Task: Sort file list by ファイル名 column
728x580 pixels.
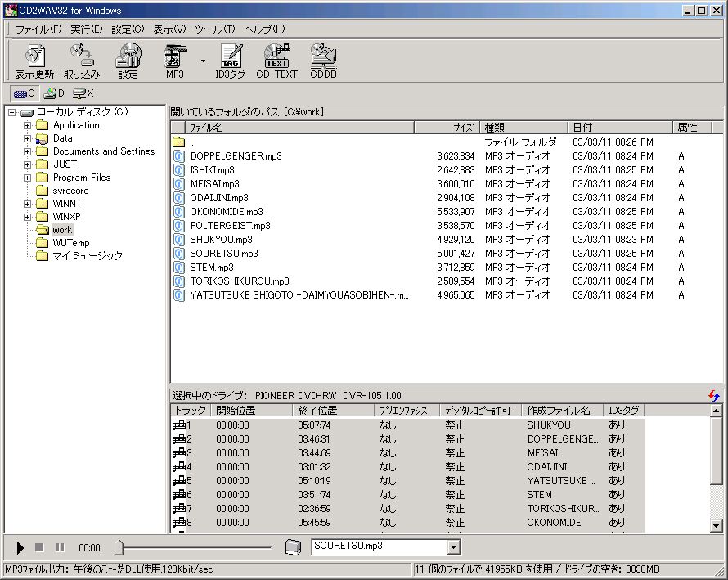Action: (x=299, y=128)
